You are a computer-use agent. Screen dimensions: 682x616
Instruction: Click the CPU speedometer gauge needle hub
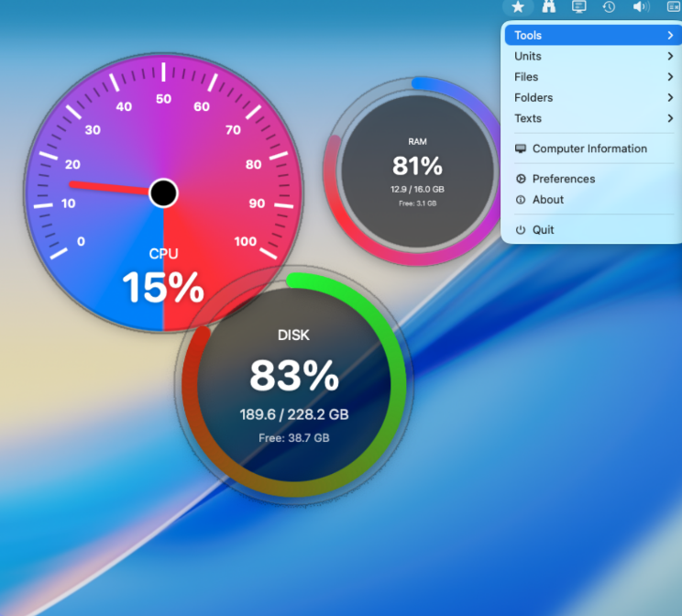(163, 192)
